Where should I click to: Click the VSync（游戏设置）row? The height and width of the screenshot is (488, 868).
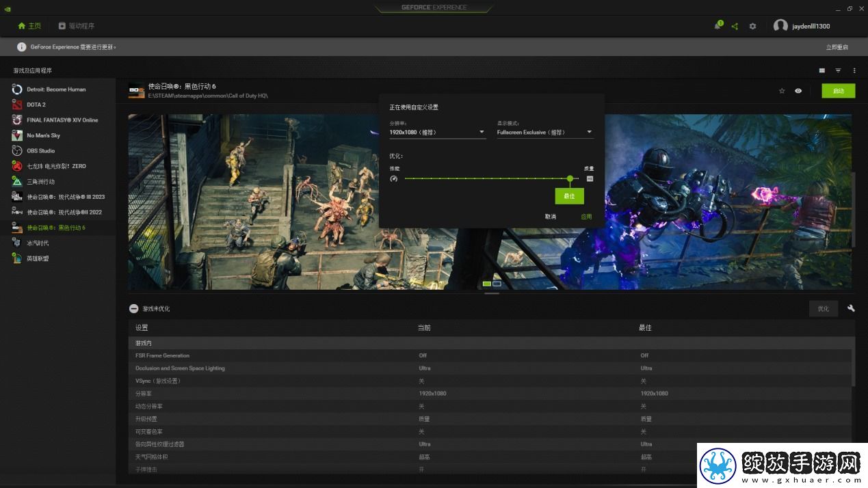click(x=490, y=381)
